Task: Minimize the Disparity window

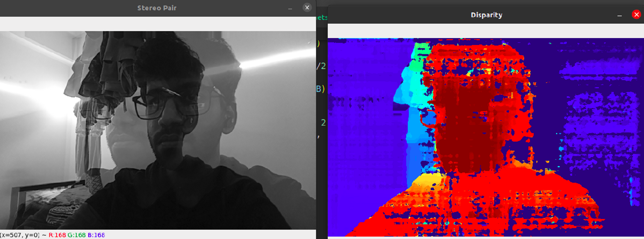Action: pyautogui.click(x=619, y=15)
